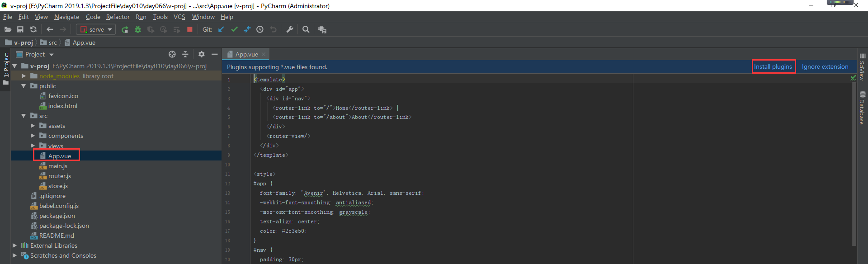Viewport: 868px width, 264px height.
Task: Collapse the v-proj root folder
Action: (x=14, y=66)
